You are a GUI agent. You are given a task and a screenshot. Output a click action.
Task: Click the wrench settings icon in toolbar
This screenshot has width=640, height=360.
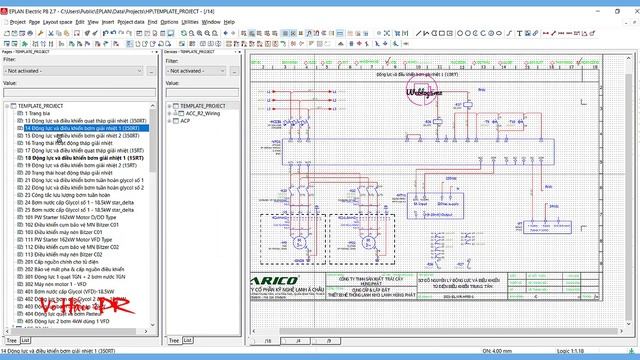40,33
